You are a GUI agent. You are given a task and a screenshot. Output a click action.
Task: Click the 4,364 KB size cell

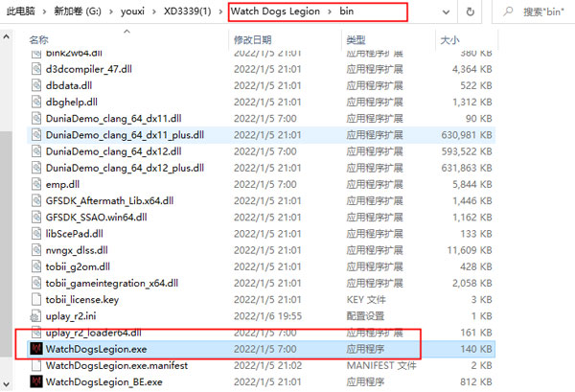[471, 69]
